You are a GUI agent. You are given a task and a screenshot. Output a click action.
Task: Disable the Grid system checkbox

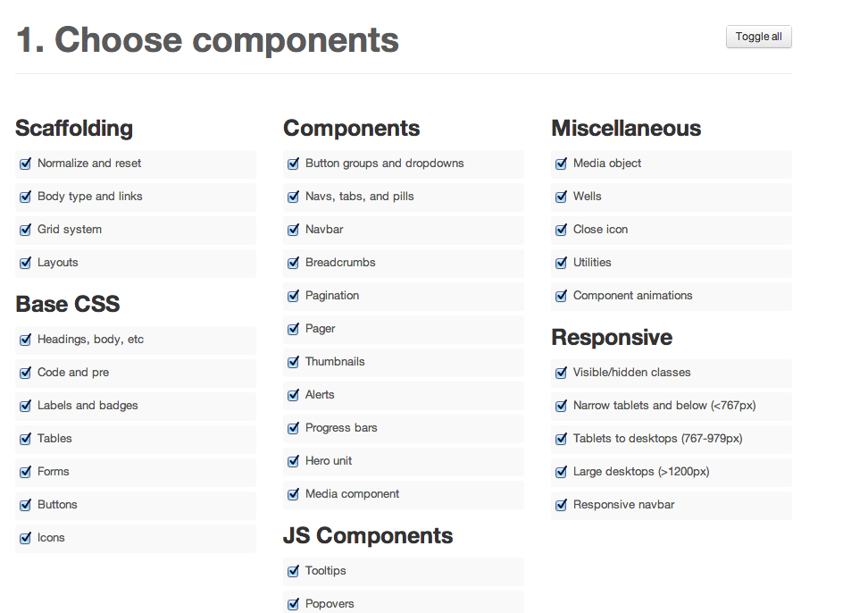click(25, 230)
